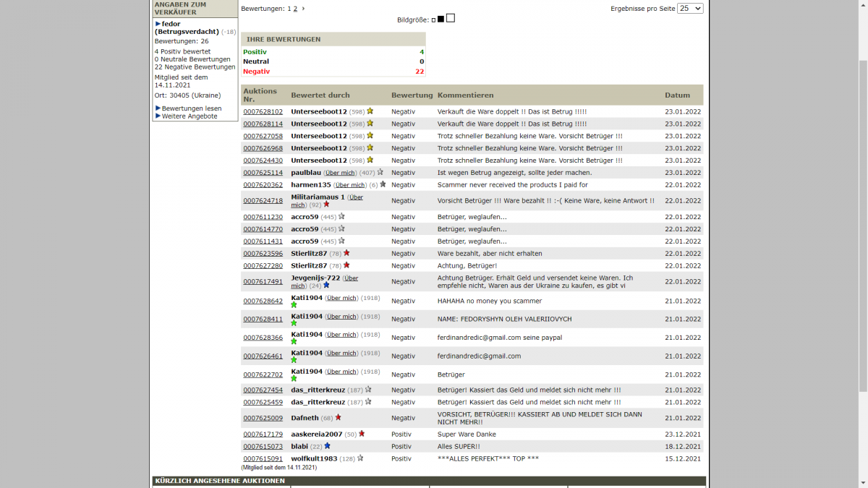The image size is (868, 488).
Task: Click Über mich link next to harmen135
Action: 350,185
